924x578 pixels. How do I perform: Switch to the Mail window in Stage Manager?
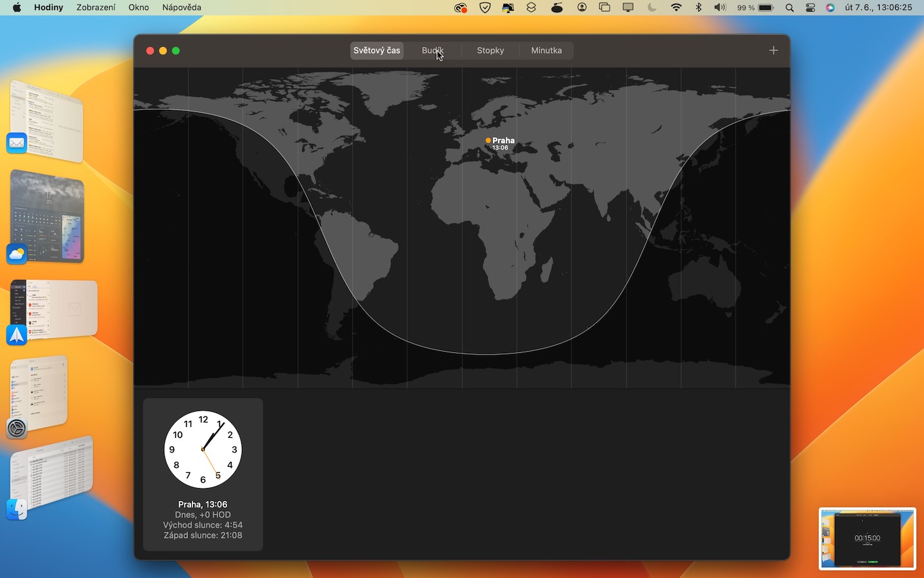pyautogui.click(x=46, y=121)
